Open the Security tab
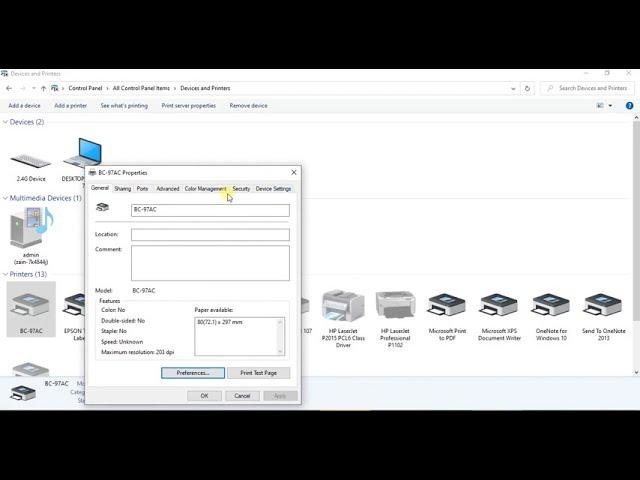 tap(241, 189)
